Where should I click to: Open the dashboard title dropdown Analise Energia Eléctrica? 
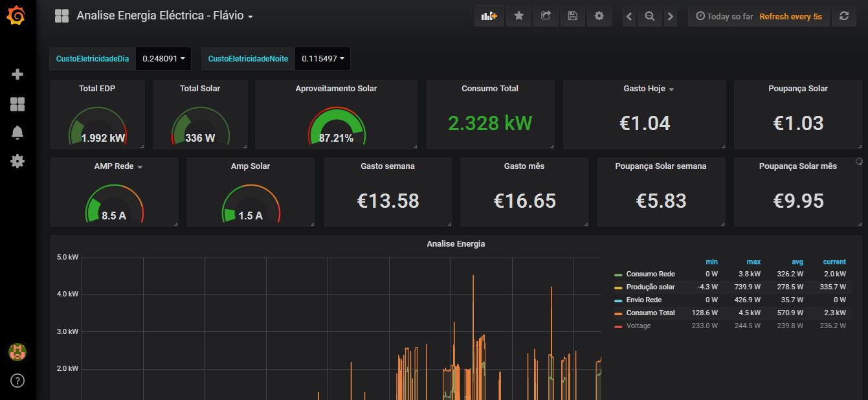pos(165,16)
